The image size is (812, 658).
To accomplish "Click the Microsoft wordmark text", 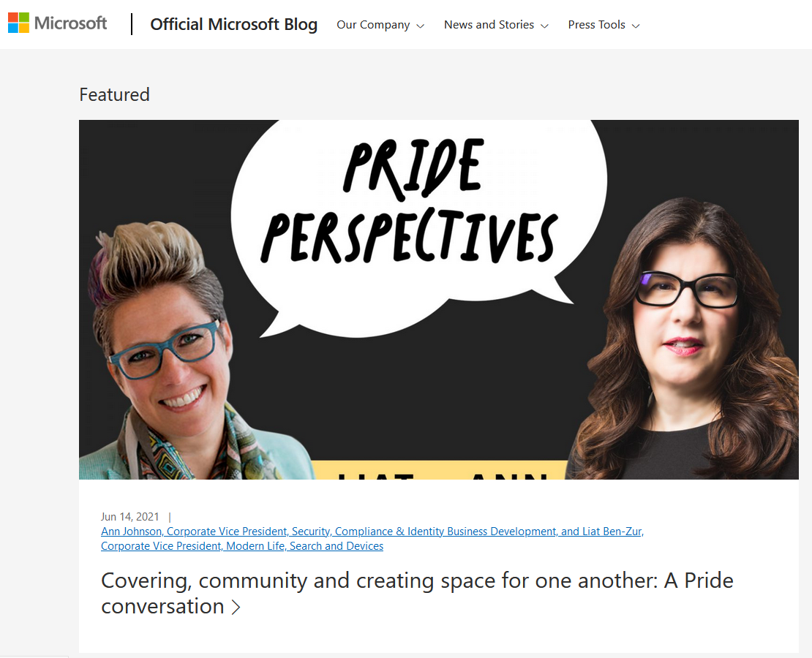I will [x=70, y=23].
